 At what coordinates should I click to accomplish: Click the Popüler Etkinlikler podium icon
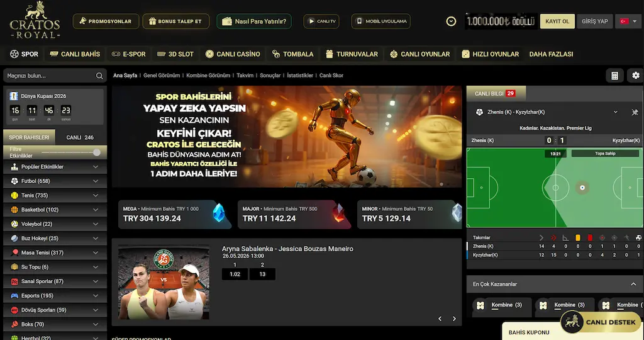[x=14, y=167]
